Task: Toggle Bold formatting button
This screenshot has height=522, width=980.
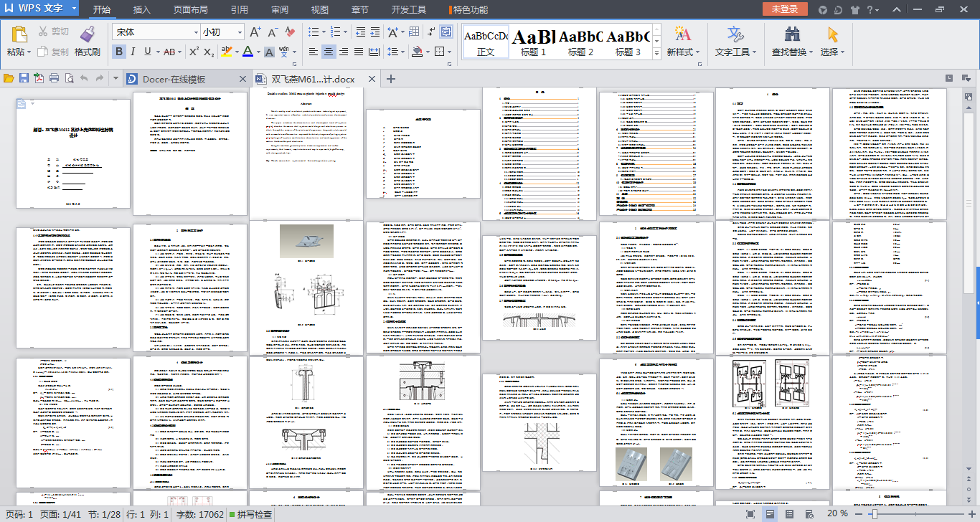Action: [118, 52]
